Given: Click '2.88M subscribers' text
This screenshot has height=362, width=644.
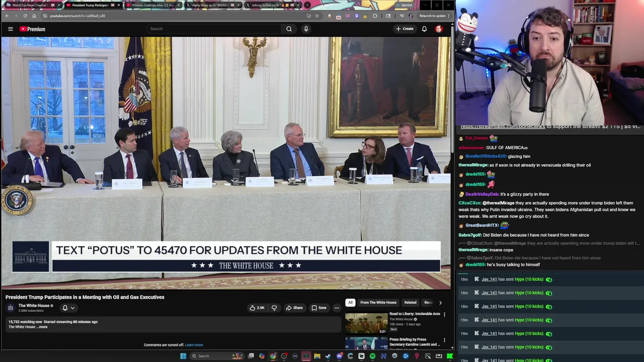Looking at the screenshot, I should [31, 311].
